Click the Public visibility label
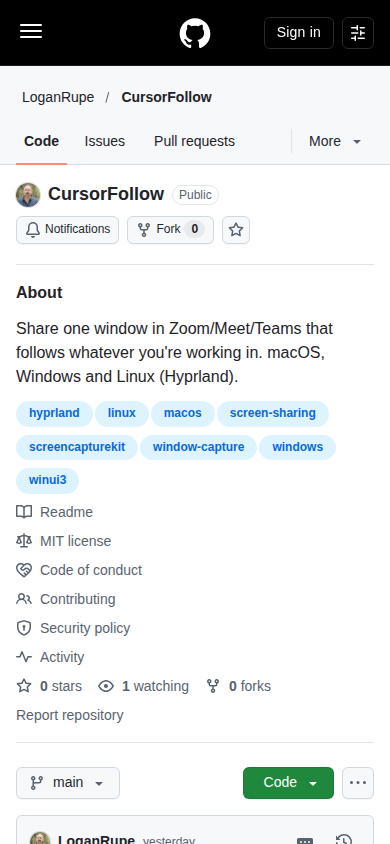The image size is (390, 844). tap(195, 195)
